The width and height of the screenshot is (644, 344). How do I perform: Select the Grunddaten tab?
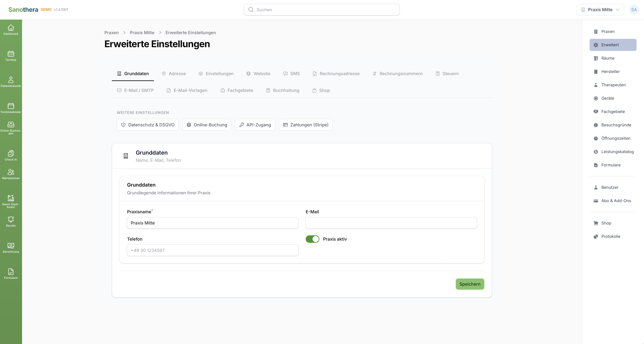tap(133, 74)
